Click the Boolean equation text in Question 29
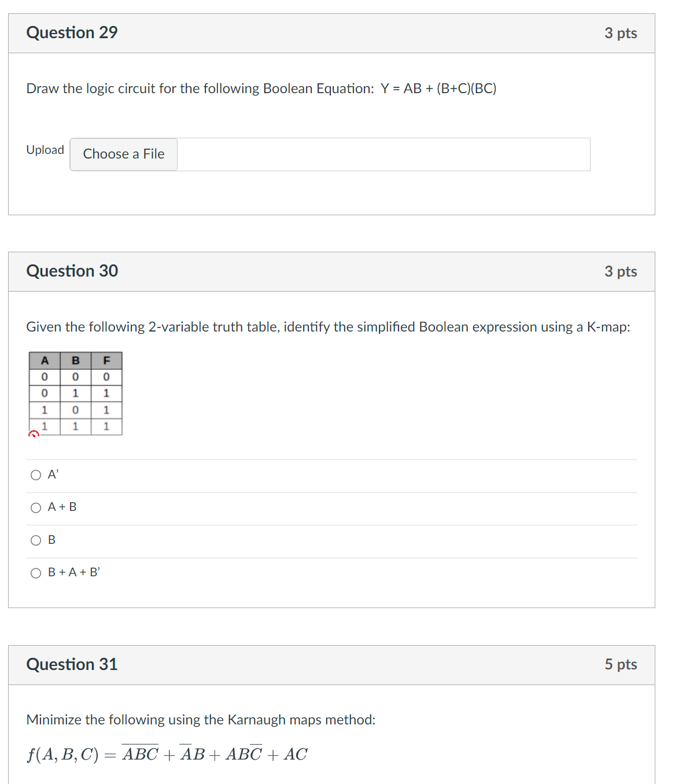The image size is (675, 784). pos(261,89)
